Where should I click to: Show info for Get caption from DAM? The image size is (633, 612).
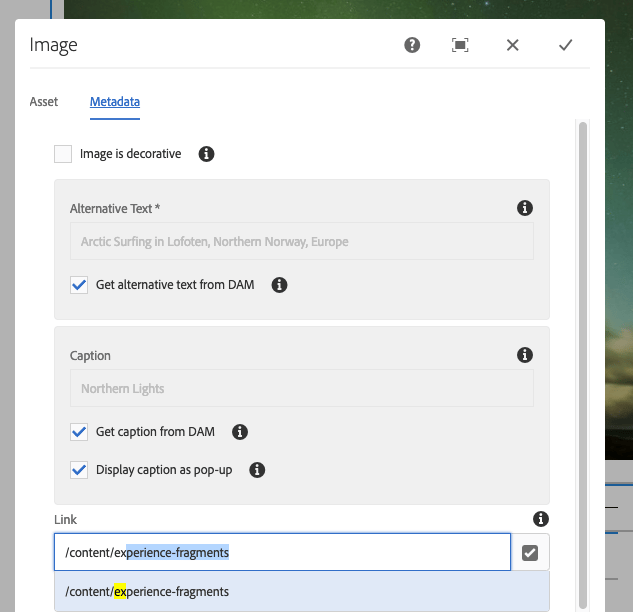click(x=239, y=432)
